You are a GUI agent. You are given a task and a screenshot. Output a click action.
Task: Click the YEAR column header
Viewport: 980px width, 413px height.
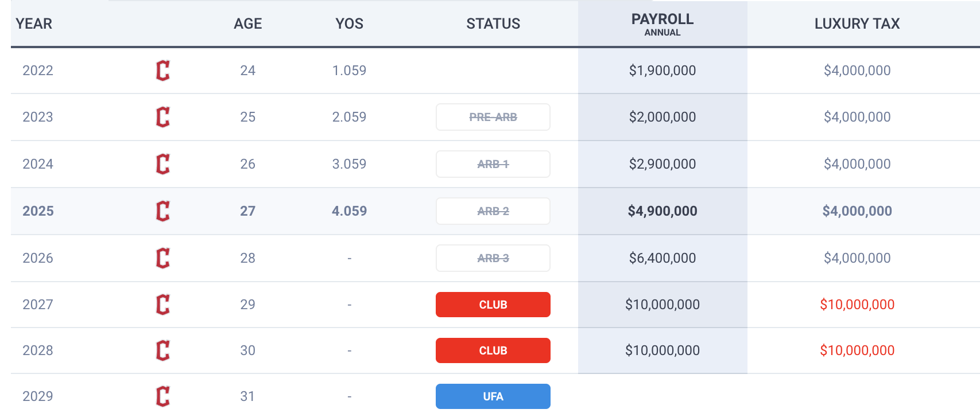34,24
